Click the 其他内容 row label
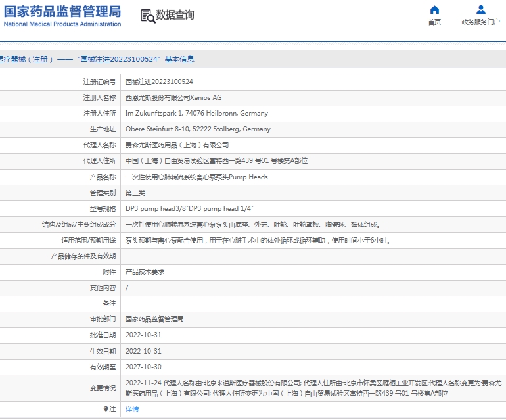The image size is (506, 420). pyautogui.click(x=103, y=288)
